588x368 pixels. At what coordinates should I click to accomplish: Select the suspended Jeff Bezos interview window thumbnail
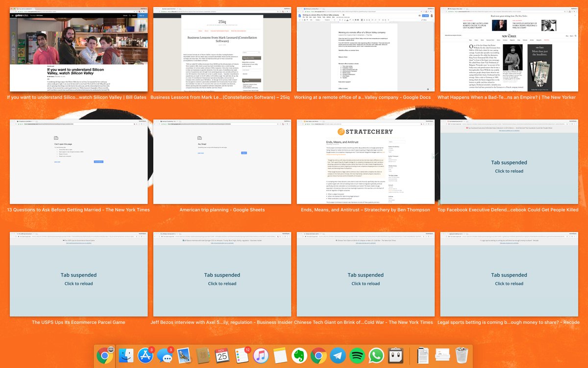click(x=222, y=274)
